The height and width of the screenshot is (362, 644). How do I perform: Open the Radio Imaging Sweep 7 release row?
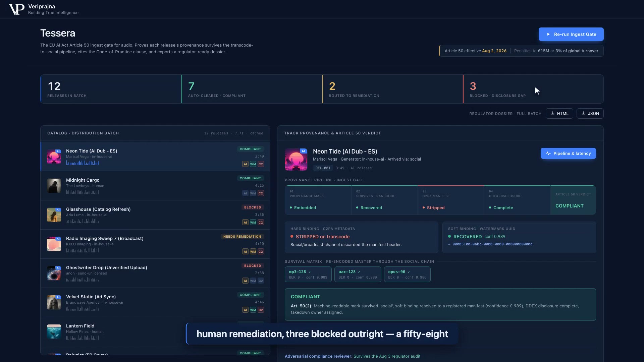point(155,244)
